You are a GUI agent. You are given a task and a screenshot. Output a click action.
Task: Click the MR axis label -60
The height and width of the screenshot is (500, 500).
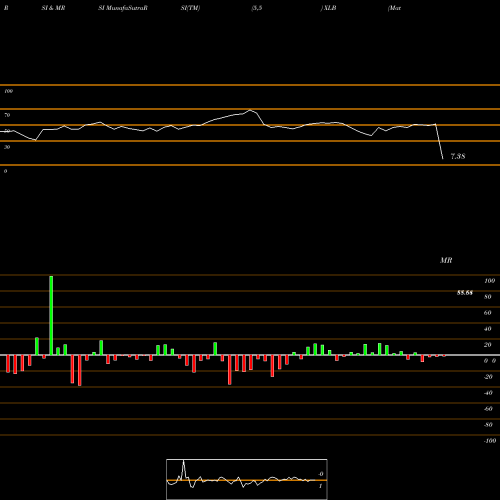[488, 409]
